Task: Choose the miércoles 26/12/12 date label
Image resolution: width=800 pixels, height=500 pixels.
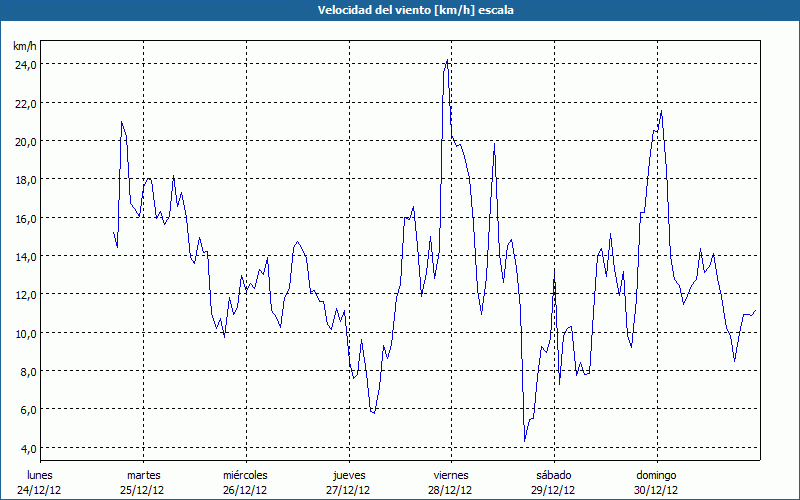Action: pyautogui.click(x=245, y=482)
